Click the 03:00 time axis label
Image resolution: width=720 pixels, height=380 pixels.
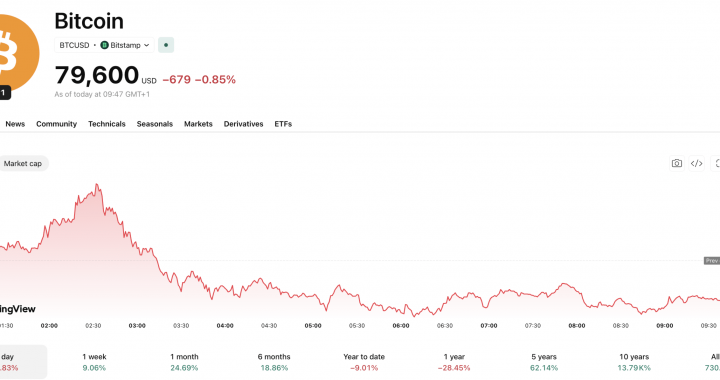(x=137, y=325)
